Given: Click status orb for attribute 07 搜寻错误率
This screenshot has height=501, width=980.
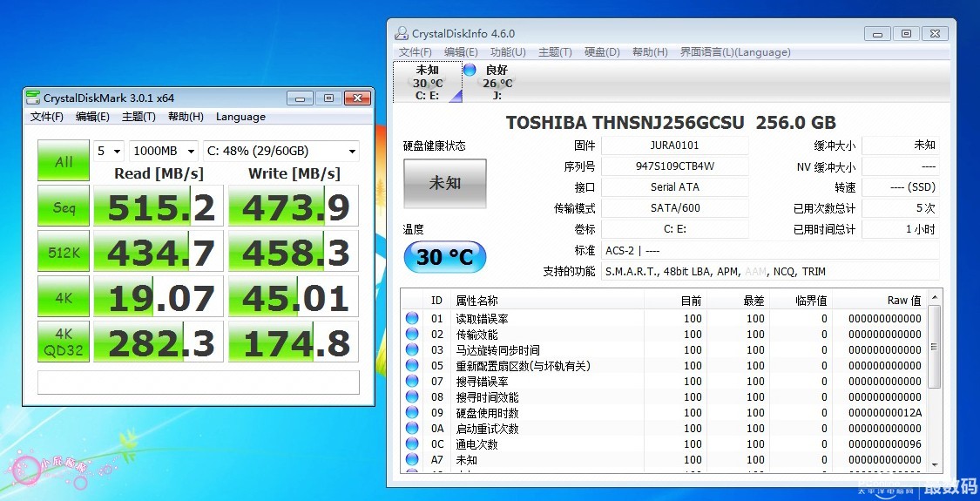Looking at the screenshot, I should tap(412, 381).
